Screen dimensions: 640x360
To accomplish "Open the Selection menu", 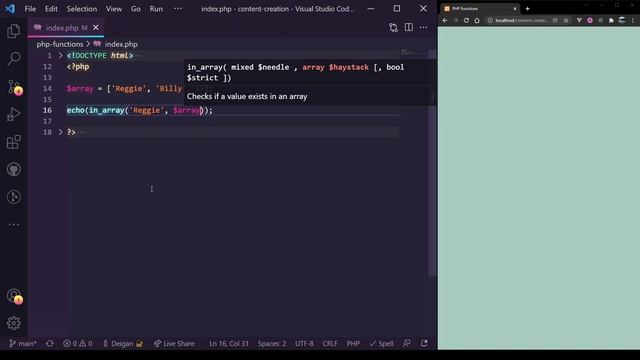I will point(82,9).
